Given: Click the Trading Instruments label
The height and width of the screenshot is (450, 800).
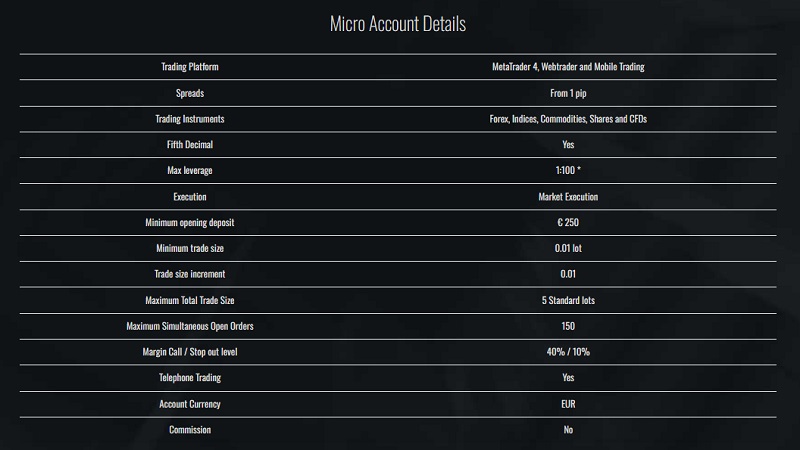Looking at the screenshot, I should 189,119.
